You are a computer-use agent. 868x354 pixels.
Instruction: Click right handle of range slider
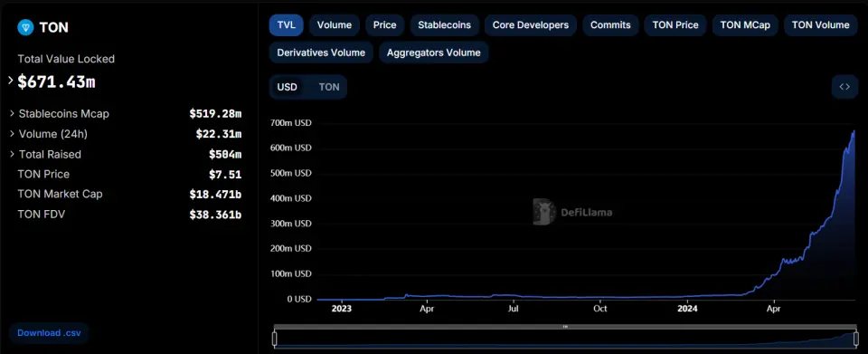(856, 339)
